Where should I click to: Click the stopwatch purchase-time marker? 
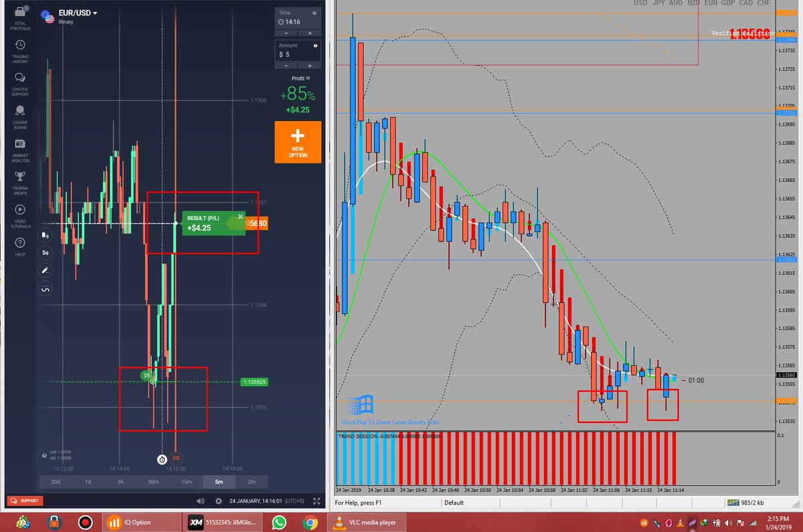[162, 459]
